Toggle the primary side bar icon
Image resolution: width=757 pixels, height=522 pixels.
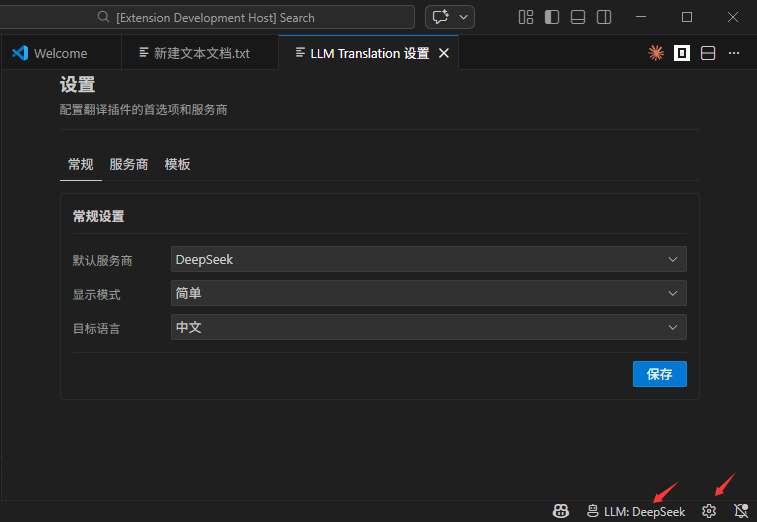click(552, 17)
